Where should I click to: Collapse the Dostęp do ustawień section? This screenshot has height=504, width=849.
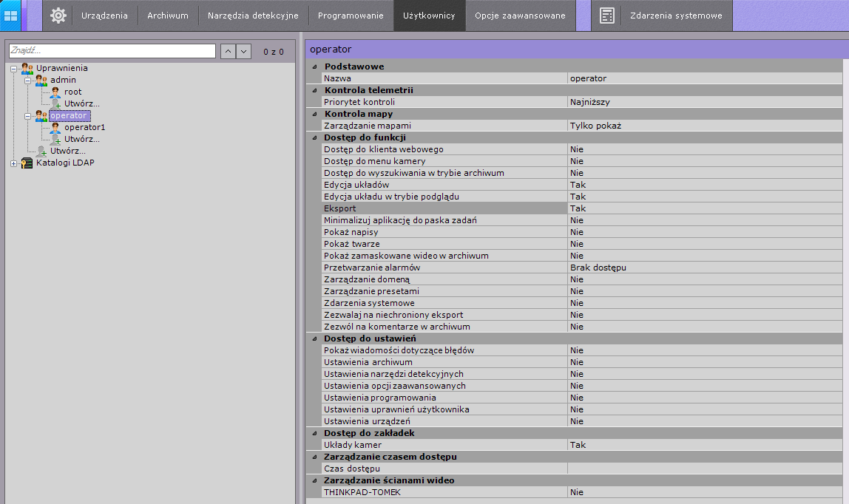[x=315, y=338]
